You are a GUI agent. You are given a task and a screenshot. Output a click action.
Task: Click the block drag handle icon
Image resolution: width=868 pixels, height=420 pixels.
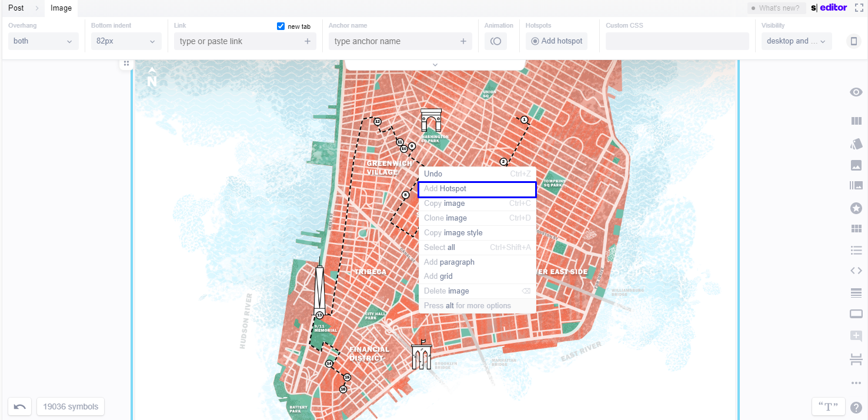click(126, 63)
